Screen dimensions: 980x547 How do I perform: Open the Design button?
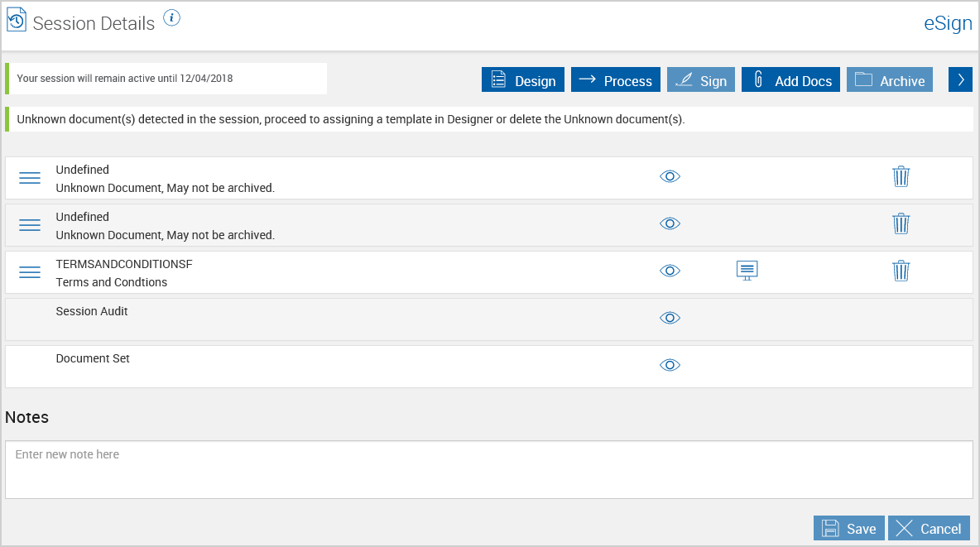[x=523, y=80]
